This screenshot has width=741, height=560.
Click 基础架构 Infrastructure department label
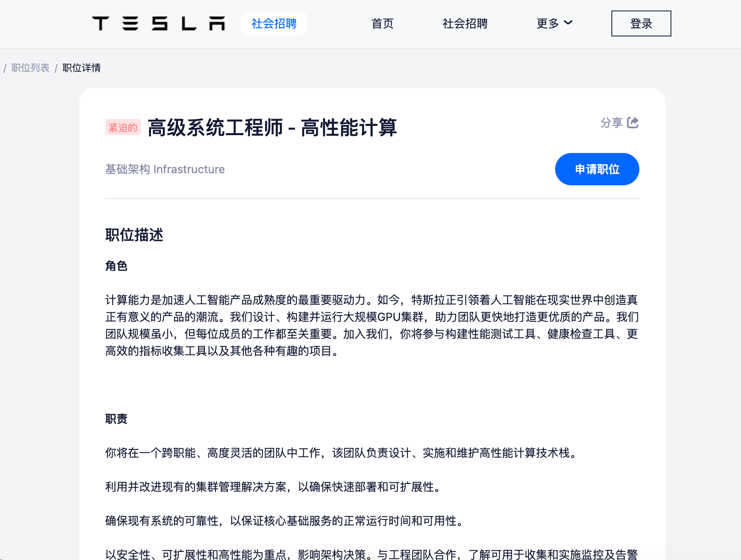pyautogui.click(x=165, y=169)
